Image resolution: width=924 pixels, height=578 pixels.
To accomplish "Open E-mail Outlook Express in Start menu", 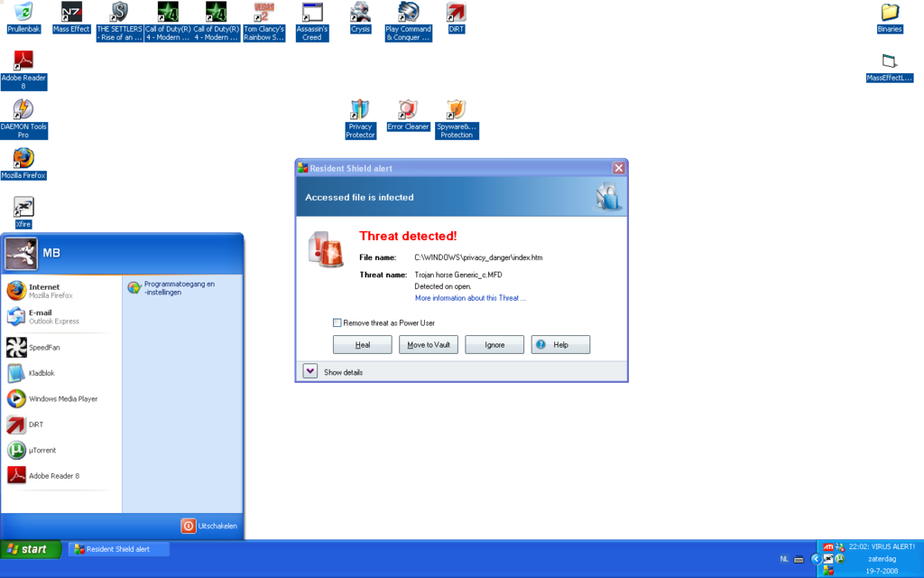I will [61, 317].
